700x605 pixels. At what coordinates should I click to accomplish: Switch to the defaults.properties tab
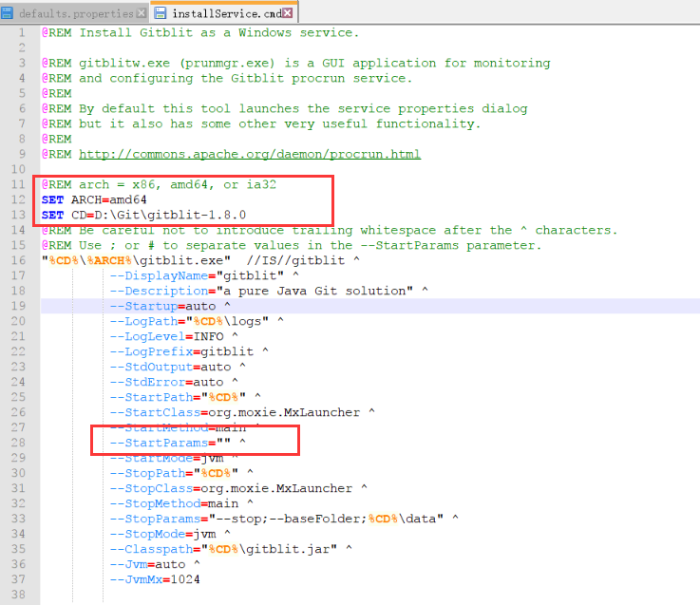75,13
